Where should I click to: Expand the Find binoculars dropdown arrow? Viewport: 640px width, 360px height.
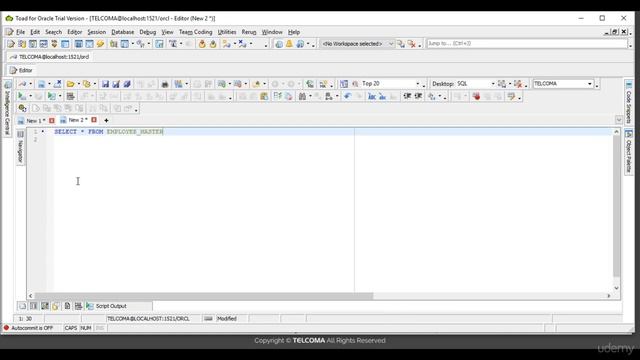click(310, 96)
